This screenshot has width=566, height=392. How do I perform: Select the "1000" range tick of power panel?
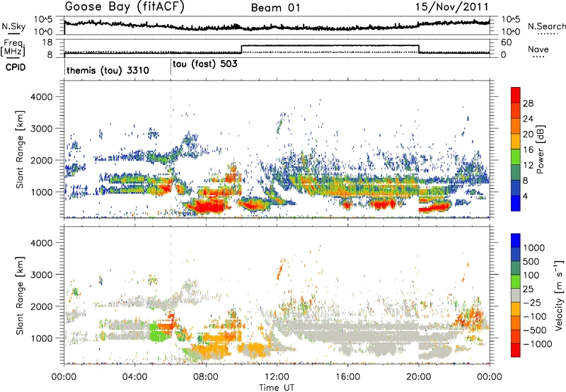[41, 192]
